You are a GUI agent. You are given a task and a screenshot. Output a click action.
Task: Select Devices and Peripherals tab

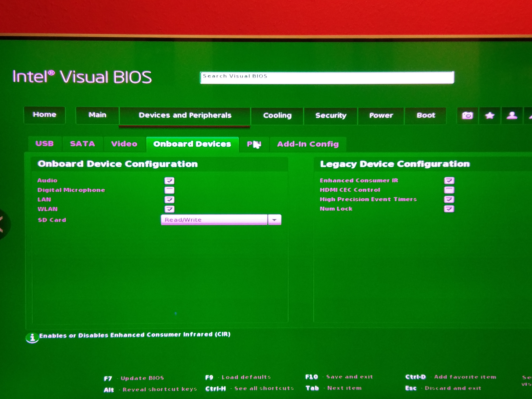(185, 116)
